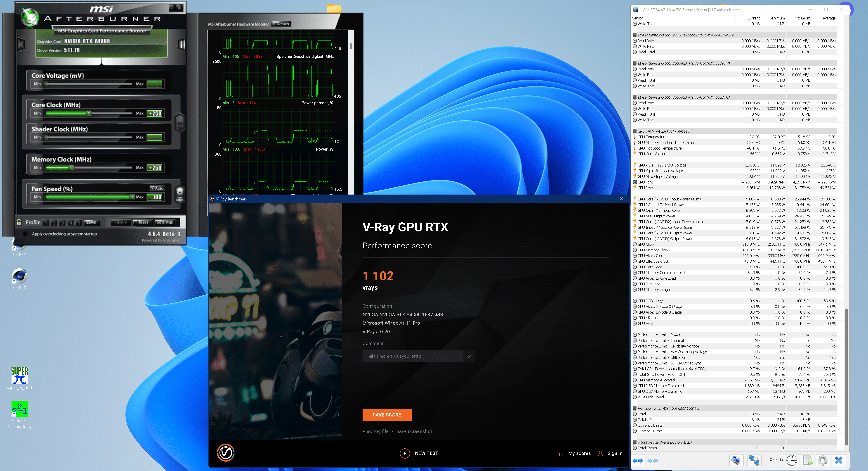This screenshot has width=868, height=471.
Task: Start a NEW TEST with play button
Action: coord(405,454)
